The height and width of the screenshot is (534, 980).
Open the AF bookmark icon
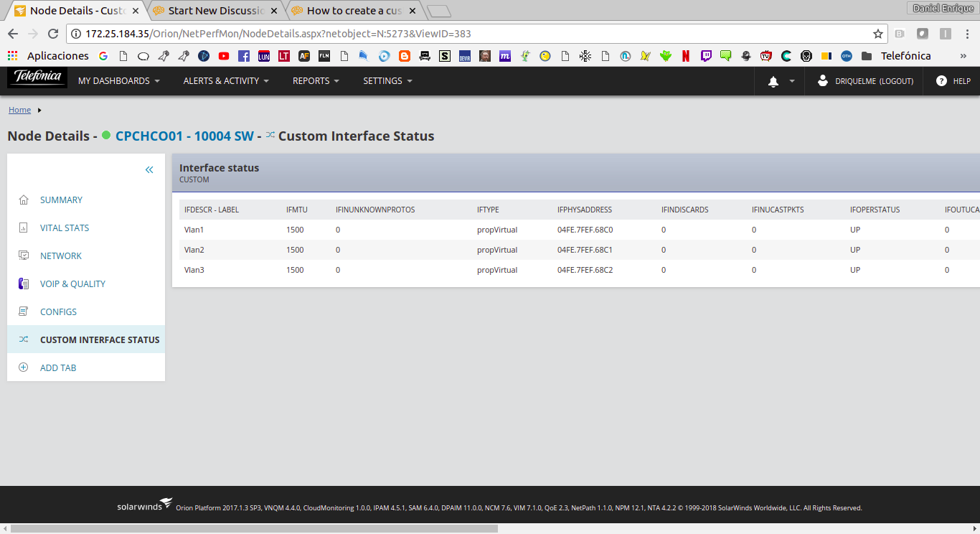[304, 56]
